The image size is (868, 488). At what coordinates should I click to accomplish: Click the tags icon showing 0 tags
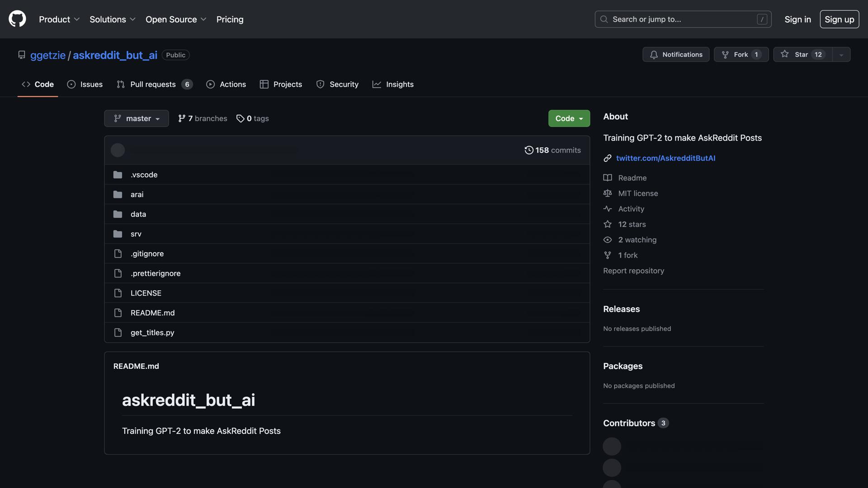(240, 118)
